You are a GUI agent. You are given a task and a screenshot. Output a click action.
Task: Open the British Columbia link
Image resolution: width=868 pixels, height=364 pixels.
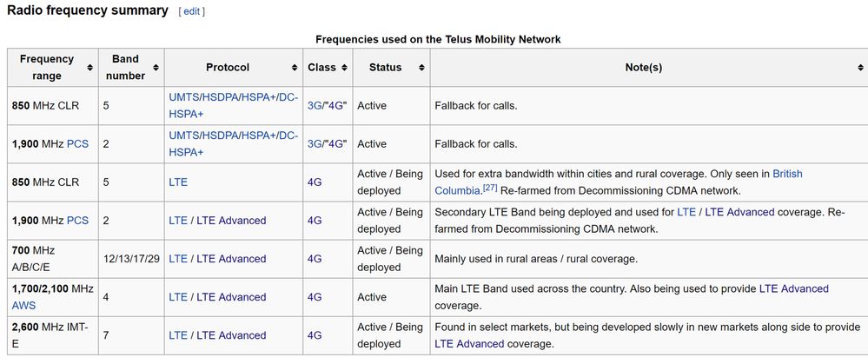click(x=787, y=174)
